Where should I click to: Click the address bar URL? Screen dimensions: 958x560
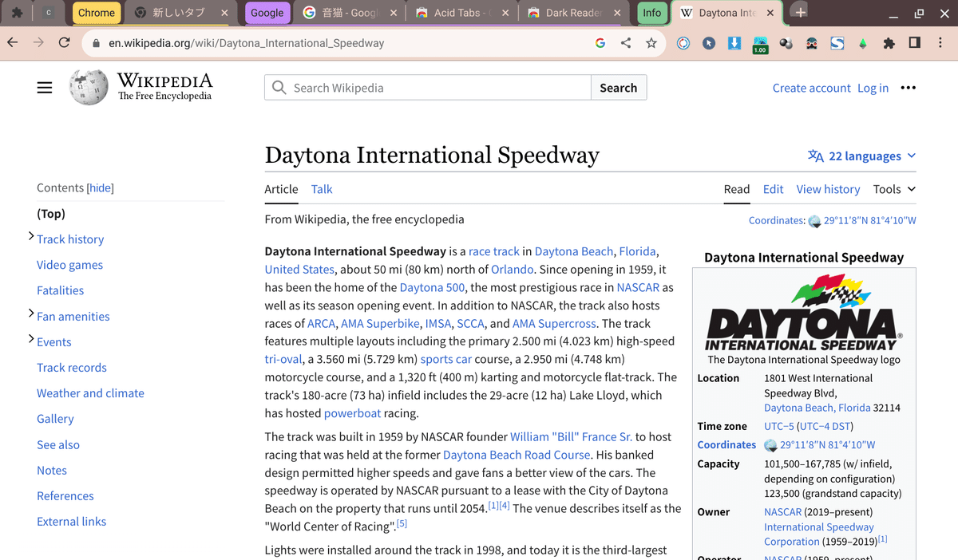(247, 43)
